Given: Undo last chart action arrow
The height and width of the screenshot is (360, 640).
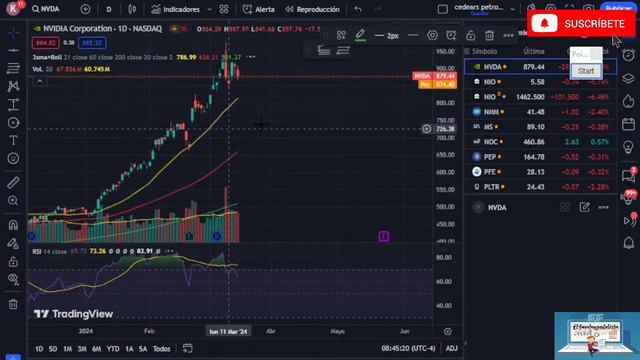Looking at the screenshot, I should (358, 9).
